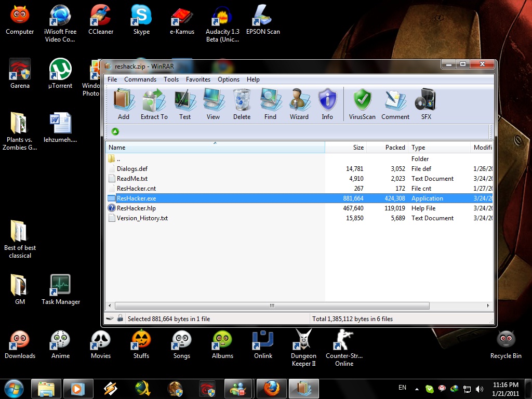The height and width of the screenshot is (399, 532).
Task: Open the CCleaner desktop shortcut
Action: tap(101, 20)
